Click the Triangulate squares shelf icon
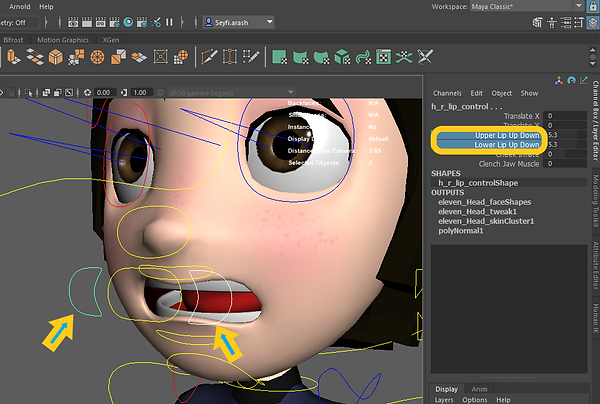The width and height of the screenshot is (600, 404). [x=118, y=57]
